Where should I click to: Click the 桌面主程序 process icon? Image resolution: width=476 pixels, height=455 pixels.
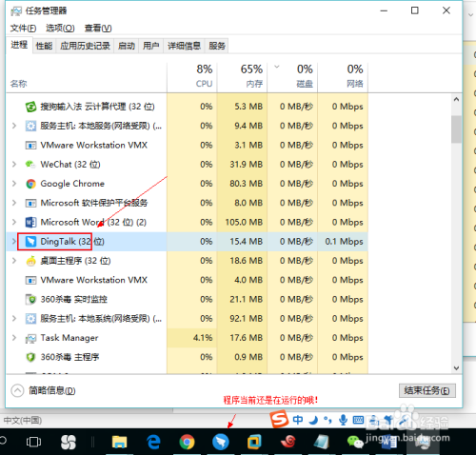[30, 261]
